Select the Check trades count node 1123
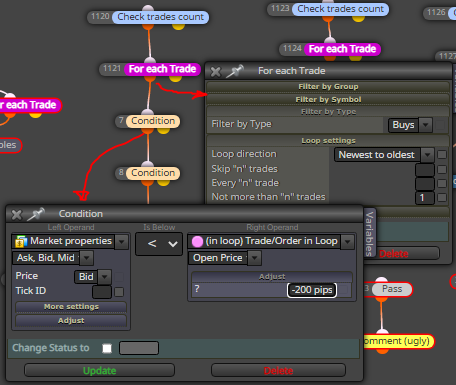456x385 pixels. click(x=340, y=9)
